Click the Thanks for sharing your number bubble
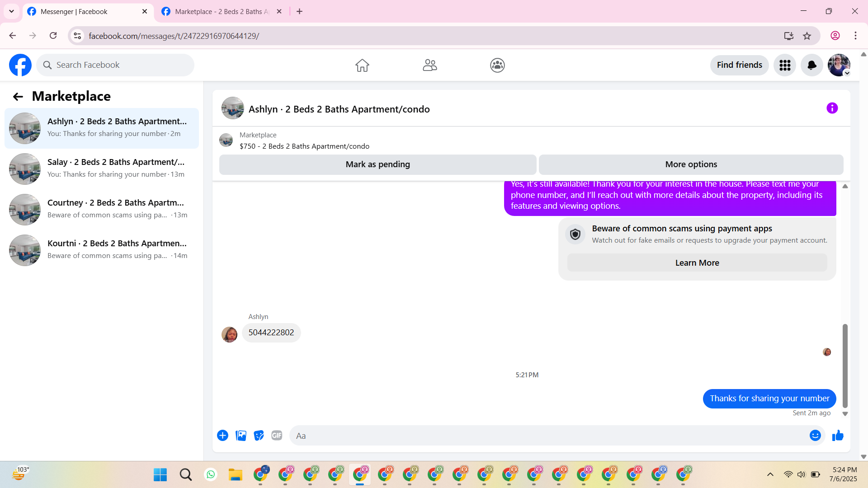868x488 pixels. point(769,399)
